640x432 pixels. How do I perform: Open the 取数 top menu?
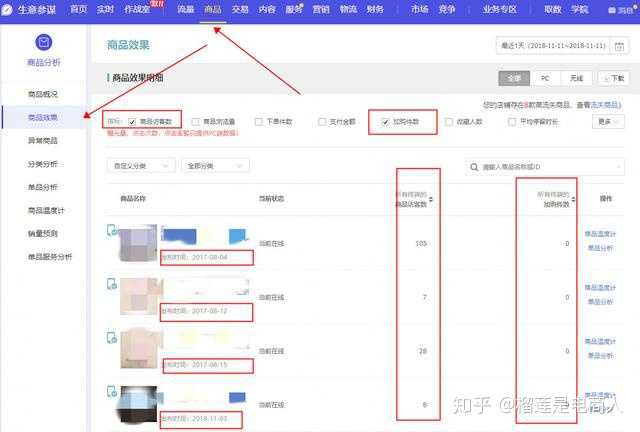tap(553, 9)
